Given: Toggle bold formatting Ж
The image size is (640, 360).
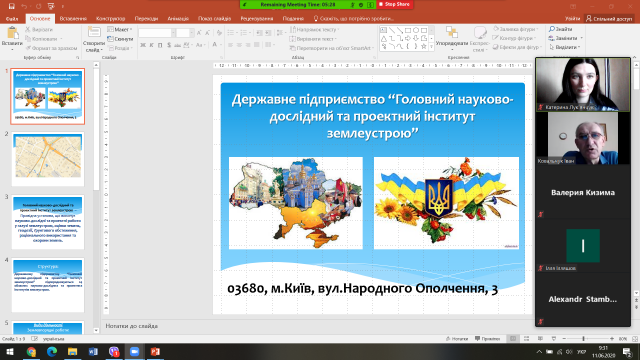Looking at the screenshot, I should [x=143, y=44].
